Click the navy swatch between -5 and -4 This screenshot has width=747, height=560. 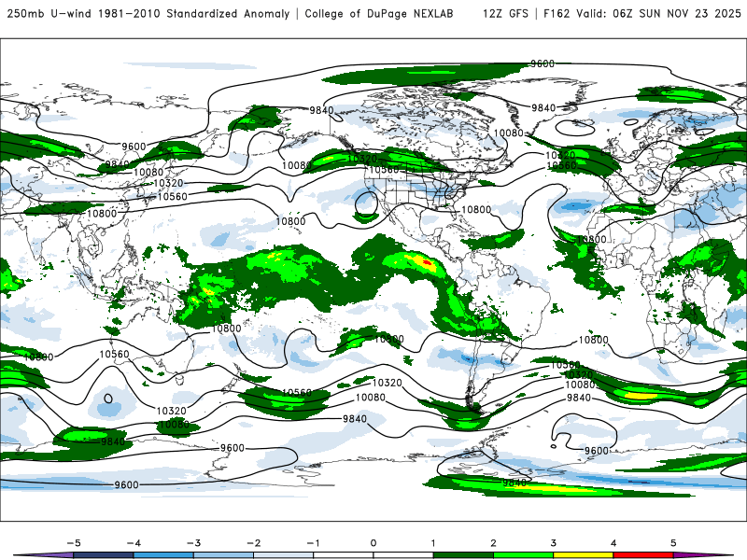point(104,555)
